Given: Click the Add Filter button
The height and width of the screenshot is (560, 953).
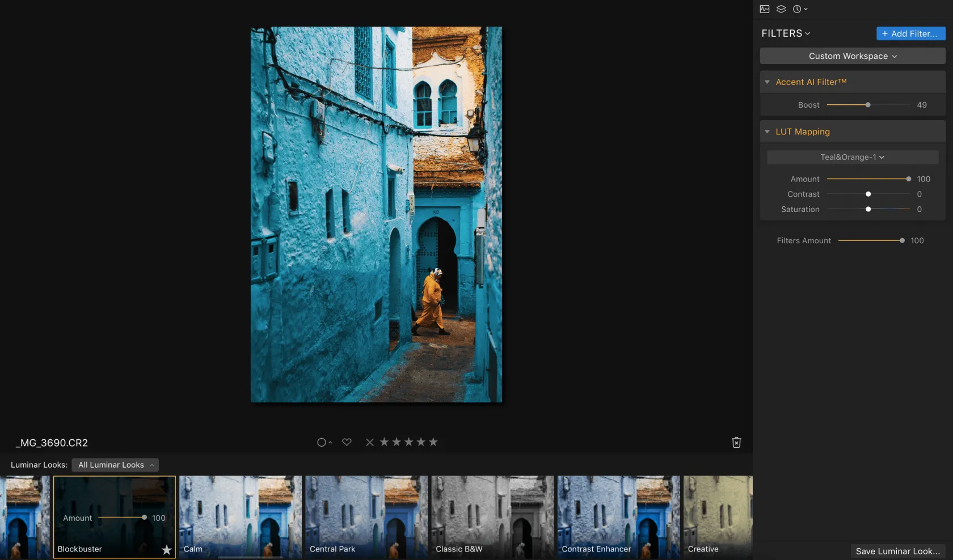Looking at the screenshot, I should tap(910, 33).
